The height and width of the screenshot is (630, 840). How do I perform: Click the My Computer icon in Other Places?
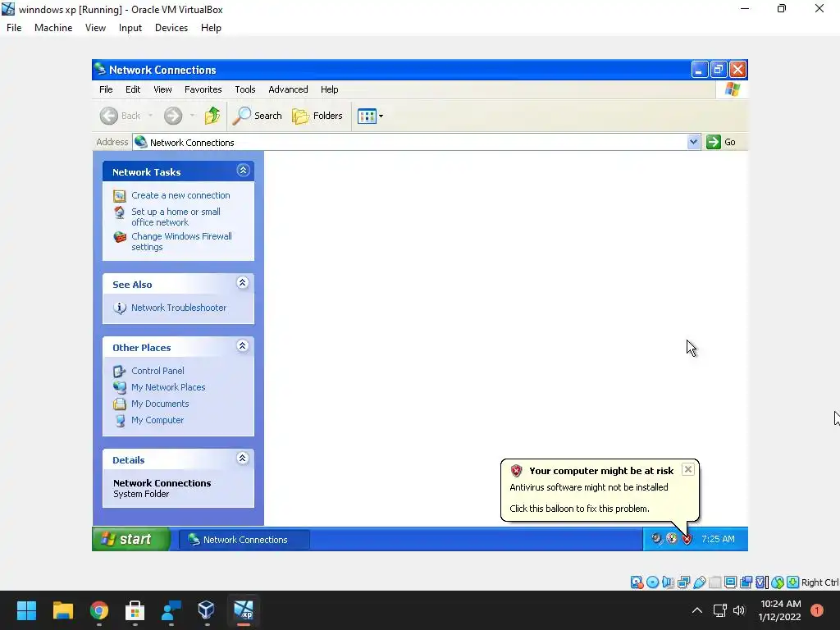[120, 421]
